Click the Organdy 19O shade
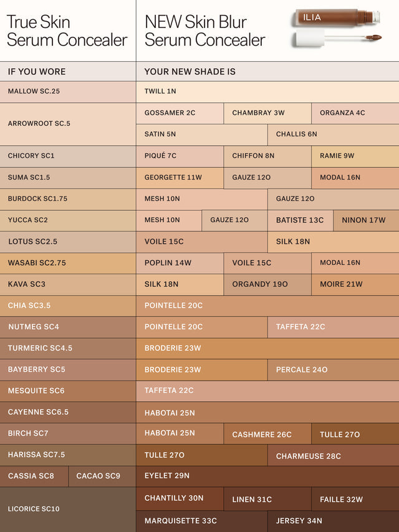Viewport: 399px width, 532px height. coord(267,284)
